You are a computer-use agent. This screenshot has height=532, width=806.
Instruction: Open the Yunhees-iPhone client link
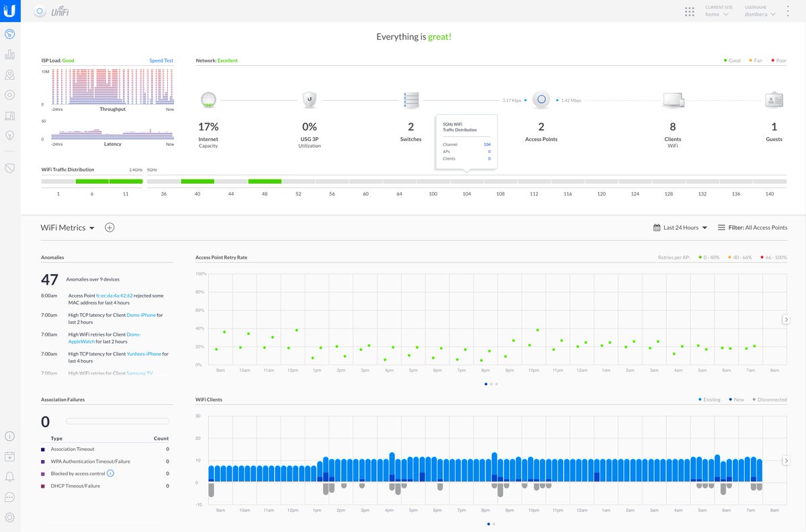point(144,353)
